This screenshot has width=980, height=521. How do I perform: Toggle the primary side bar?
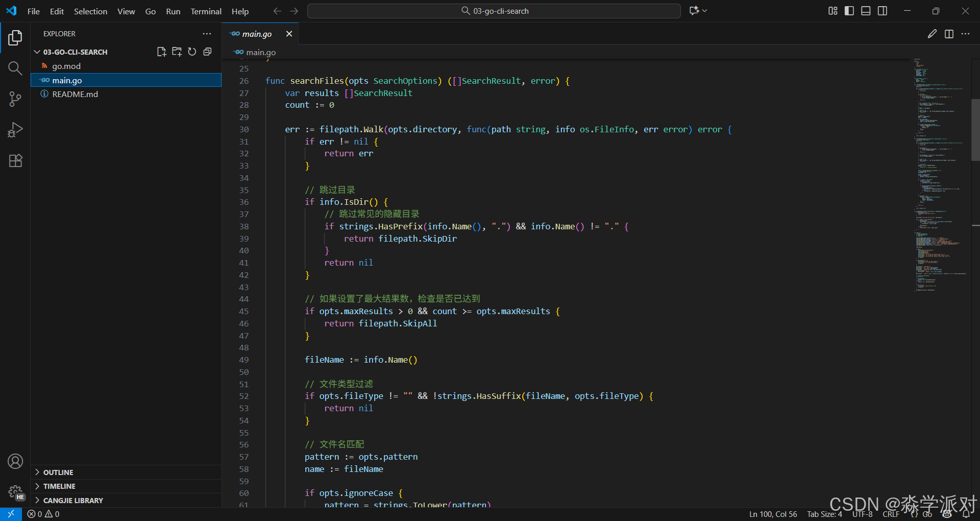[849, 11]
